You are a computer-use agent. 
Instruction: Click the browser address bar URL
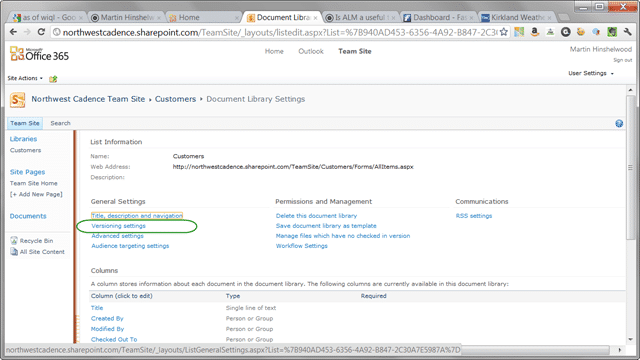(280, 32)
